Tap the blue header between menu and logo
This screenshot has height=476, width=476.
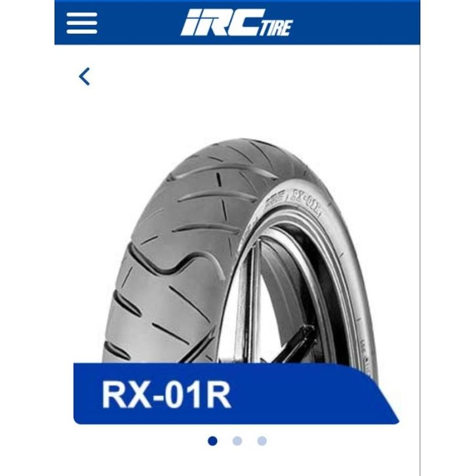139,23
